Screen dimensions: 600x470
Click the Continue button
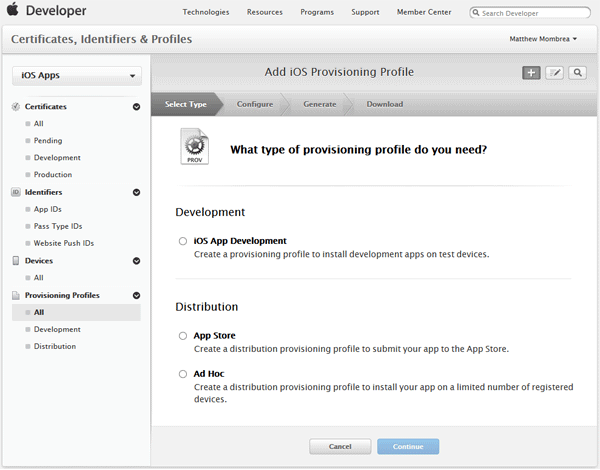coord(408,447)
